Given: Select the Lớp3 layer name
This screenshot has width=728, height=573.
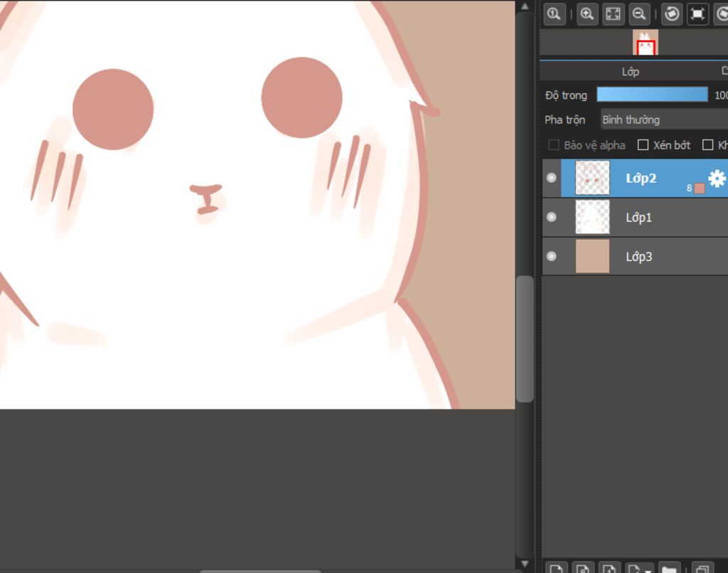Looking at the screenshot, I should [638, 257].
